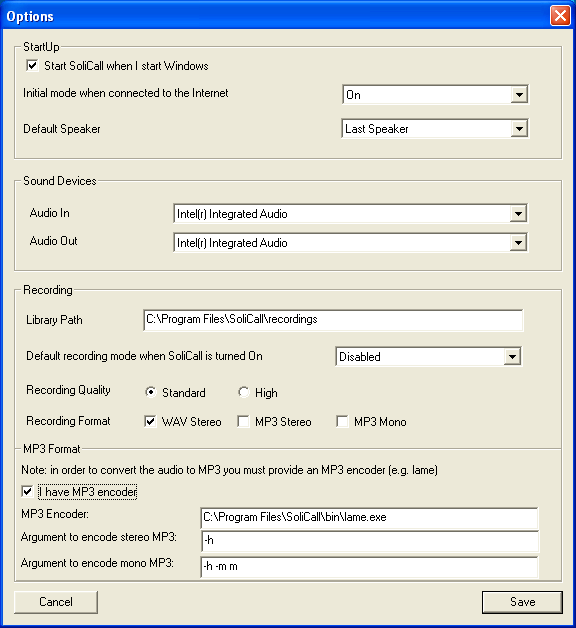Click Initial mode when connected label
Viewport: 576px width, 628px height.
(125, 93)
